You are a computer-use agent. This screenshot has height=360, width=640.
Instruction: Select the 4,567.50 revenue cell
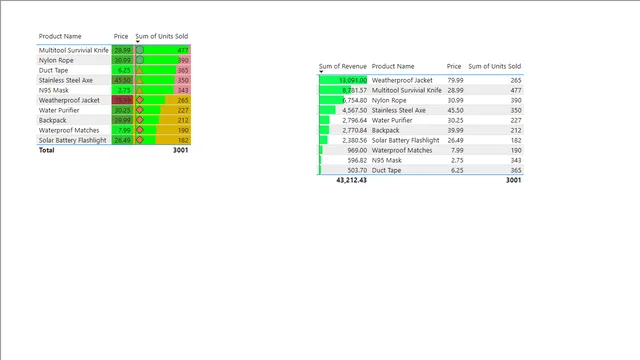[x=343, y=110]
